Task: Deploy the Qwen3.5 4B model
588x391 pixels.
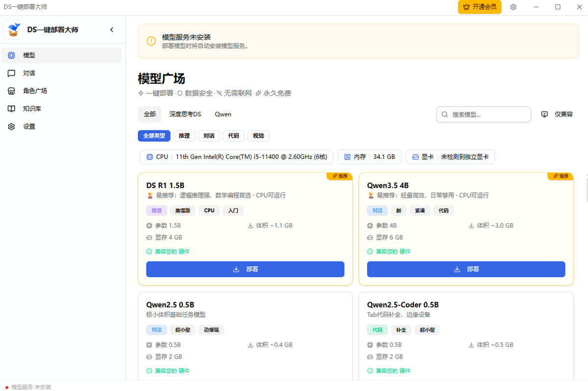Action: [466, 269]
